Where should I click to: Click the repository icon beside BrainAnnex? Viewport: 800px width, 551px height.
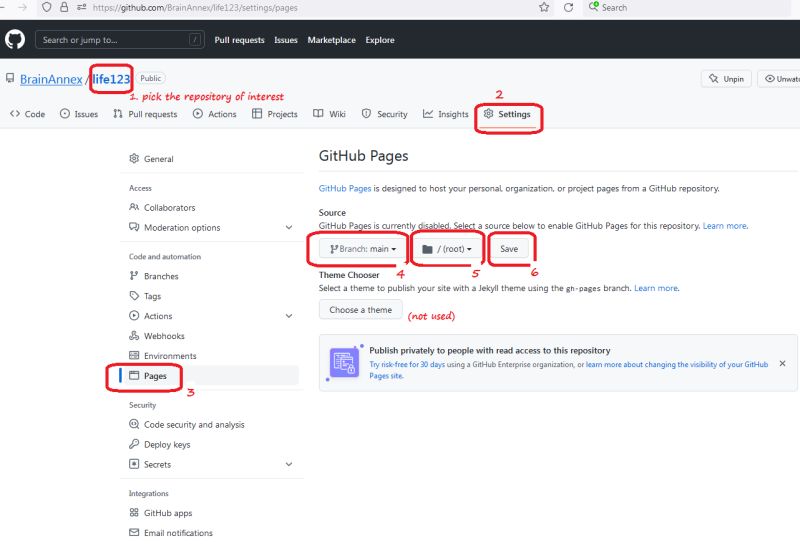click(x=10, y=78)
